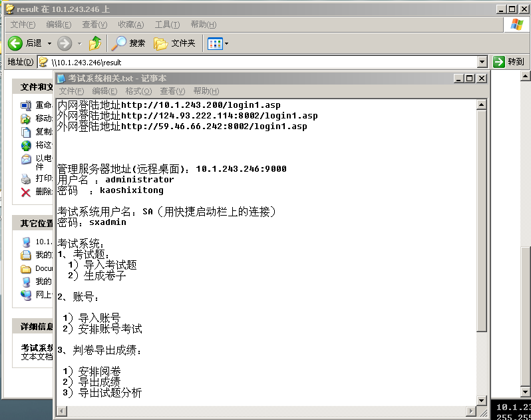Click Notepad vertical scrollbar down arrow
This screenshot has height=420, width=531.
pos(481,400)
